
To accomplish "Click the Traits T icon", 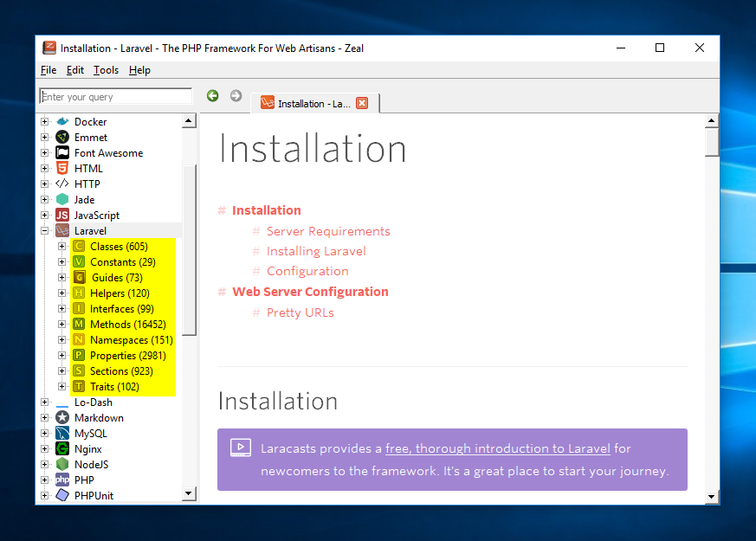I will (79, 386).
